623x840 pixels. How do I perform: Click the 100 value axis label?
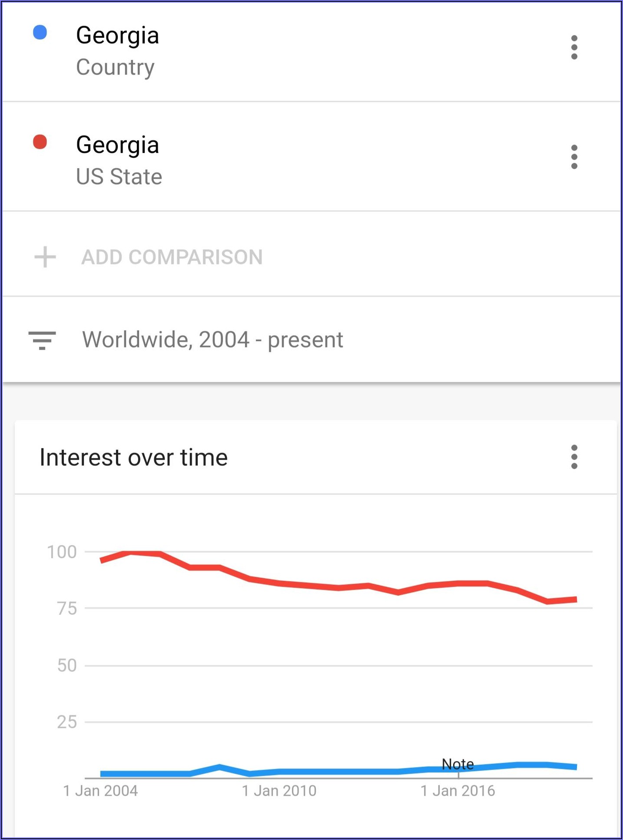62,552
